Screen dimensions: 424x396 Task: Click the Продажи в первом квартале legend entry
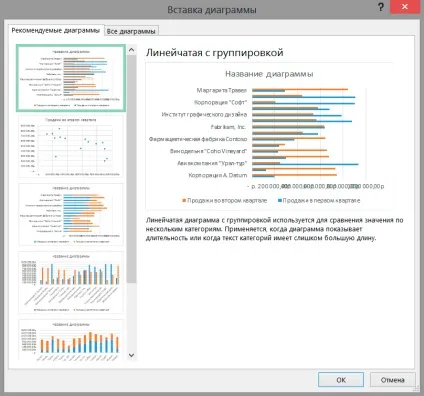(321, 200)
